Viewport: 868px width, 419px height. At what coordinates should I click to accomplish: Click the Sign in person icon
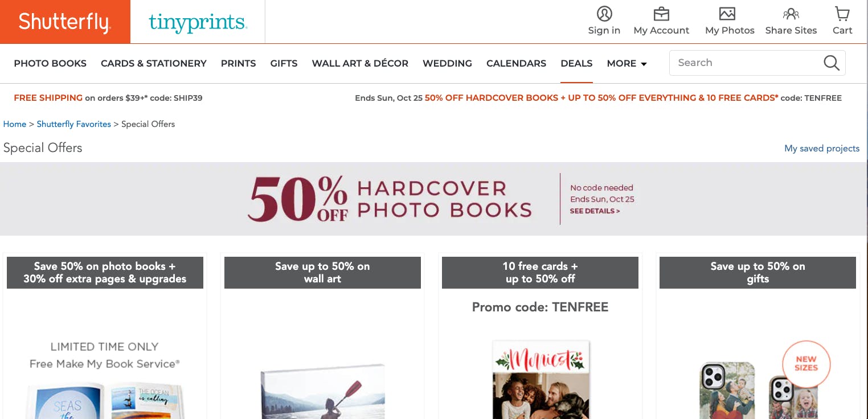(604, 14)
